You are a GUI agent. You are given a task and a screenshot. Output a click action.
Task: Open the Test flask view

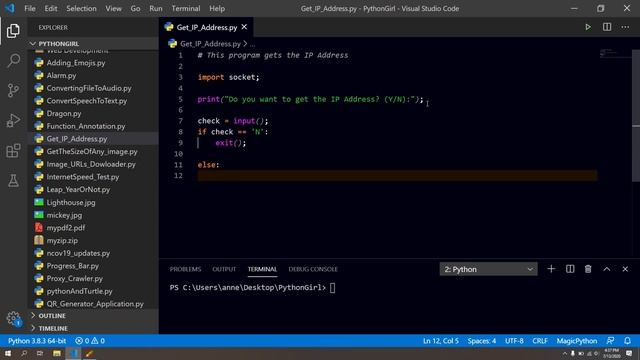click(x=13, y=180)
